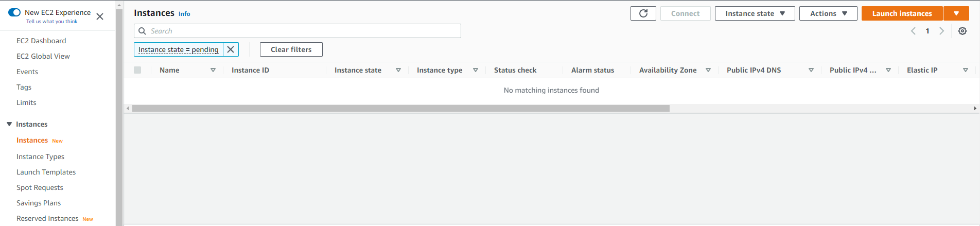Click the table scroll-right arrow
This screenshot has height=226, width=980.
point(975,109)
